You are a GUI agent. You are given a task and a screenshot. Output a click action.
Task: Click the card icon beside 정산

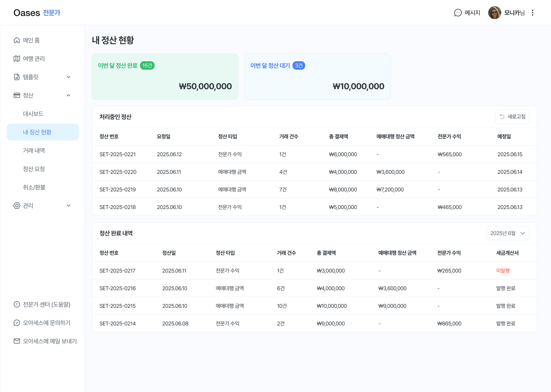coord(17,95)
